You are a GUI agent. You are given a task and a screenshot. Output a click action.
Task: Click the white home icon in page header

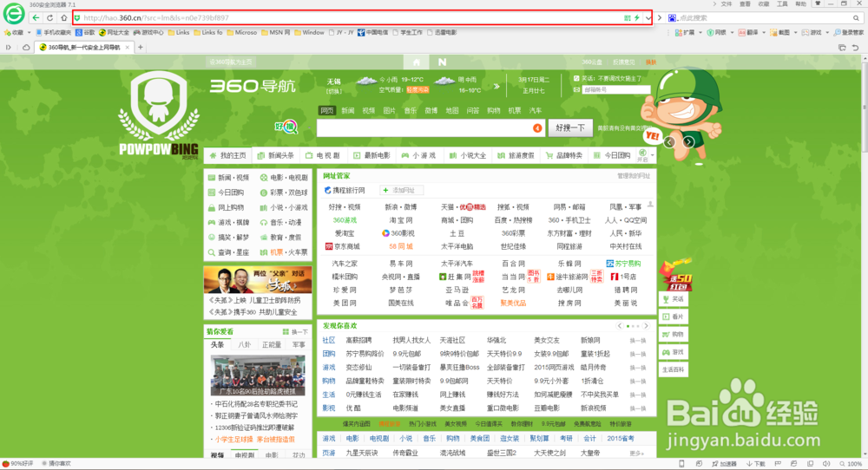coord(417,62)
